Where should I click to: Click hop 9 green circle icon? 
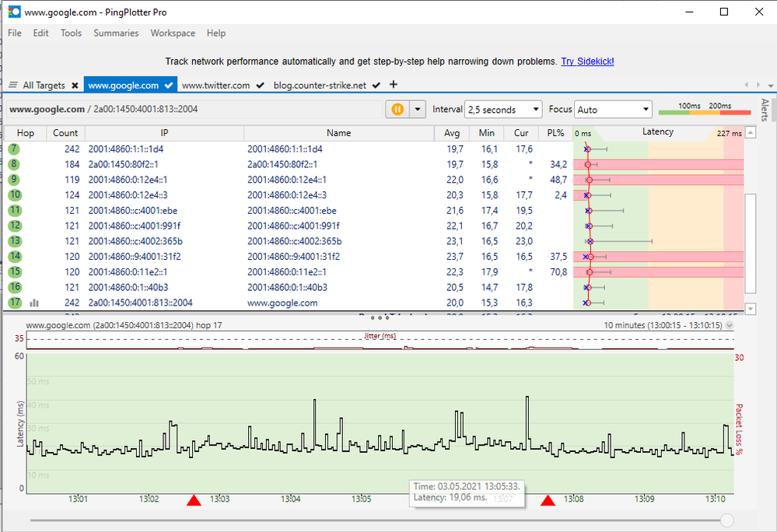point(14,180)
